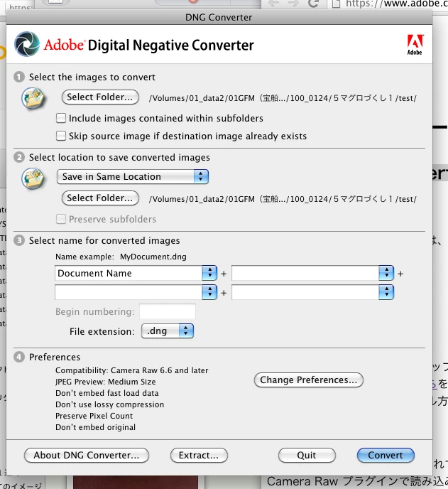Click the source folder path text in step 1

[x=283, y=98]
